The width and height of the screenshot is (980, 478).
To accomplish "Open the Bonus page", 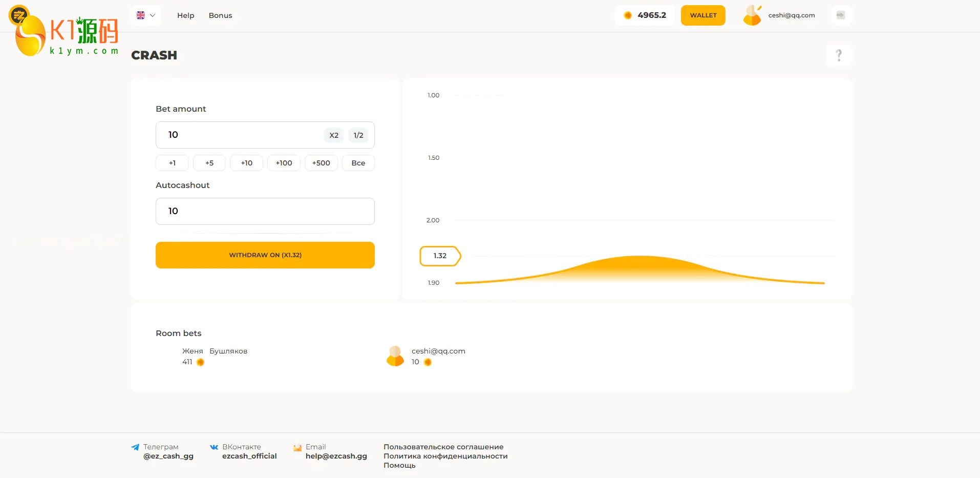I will pos(220,15).
